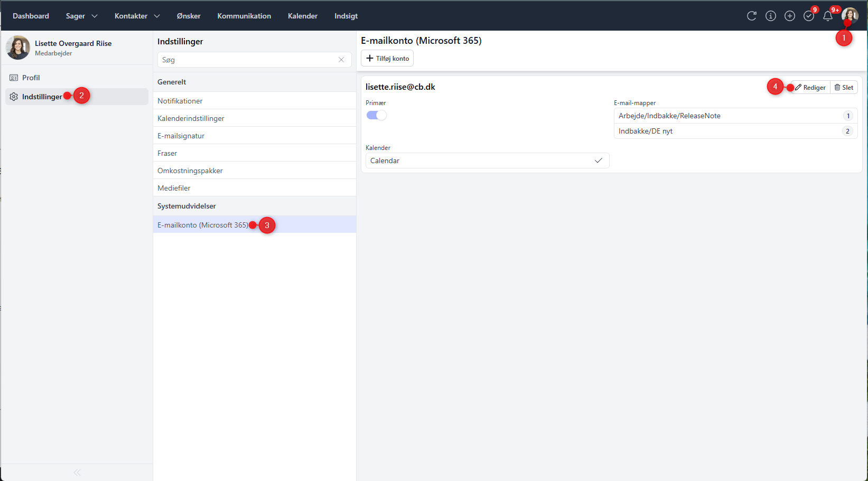The image size is (868, 481).
Task: Open Profil in the left sidebar
Action: coord(31,78)
